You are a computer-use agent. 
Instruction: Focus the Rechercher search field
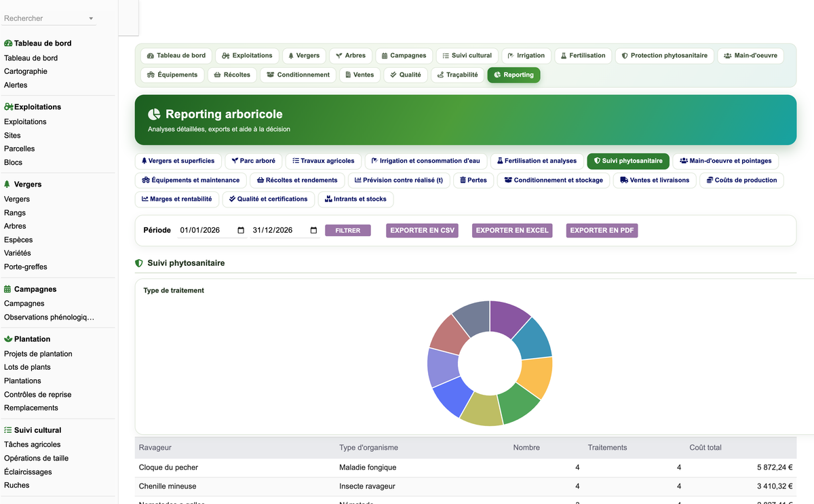pos(49,18)
